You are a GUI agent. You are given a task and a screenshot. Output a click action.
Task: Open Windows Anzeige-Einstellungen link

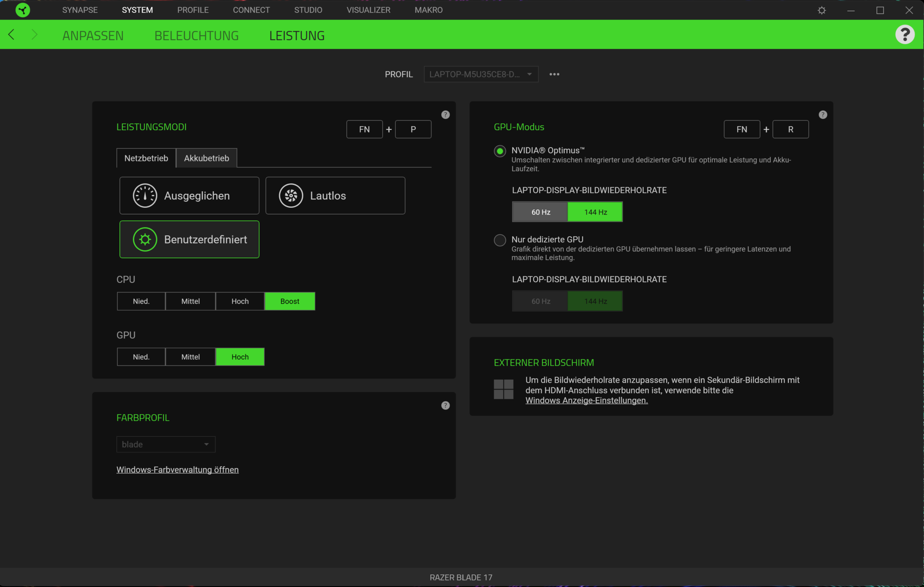tap(586, 401)
